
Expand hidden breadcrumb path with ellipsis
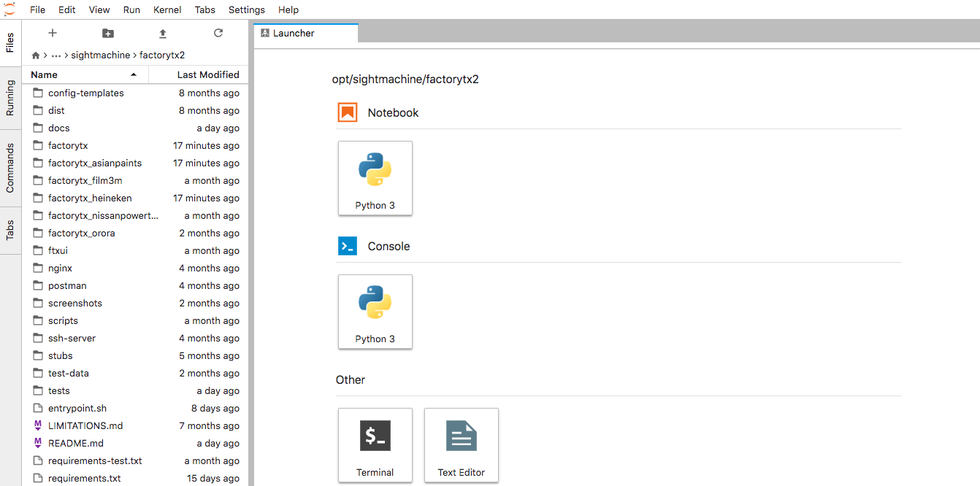[56, 54]
